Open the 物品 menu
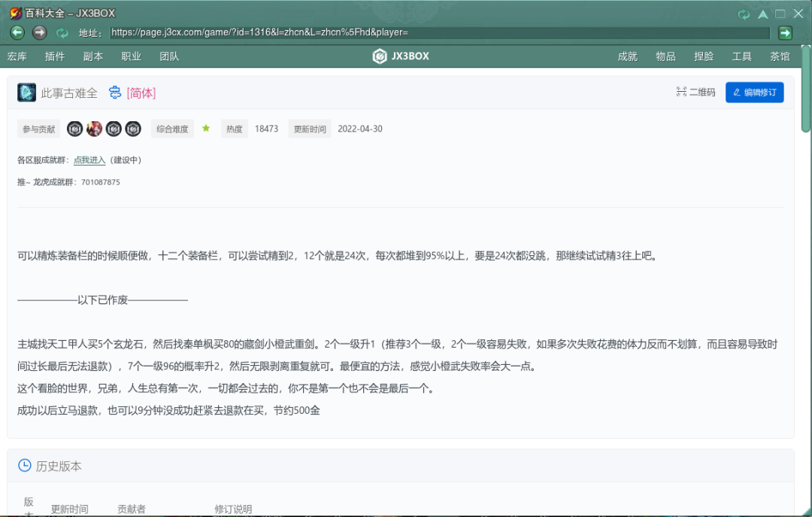This screenshot has height=517, width=812. pyautogui.click(x=665, y=56)
